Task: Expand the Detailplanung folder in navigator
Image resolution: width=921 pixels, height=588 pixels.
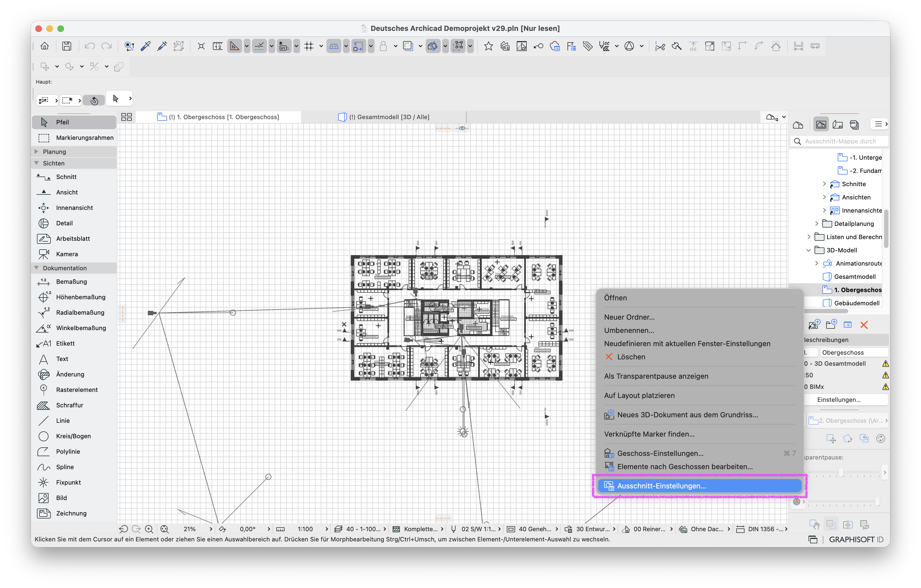Action: click(x=817, y=223)
